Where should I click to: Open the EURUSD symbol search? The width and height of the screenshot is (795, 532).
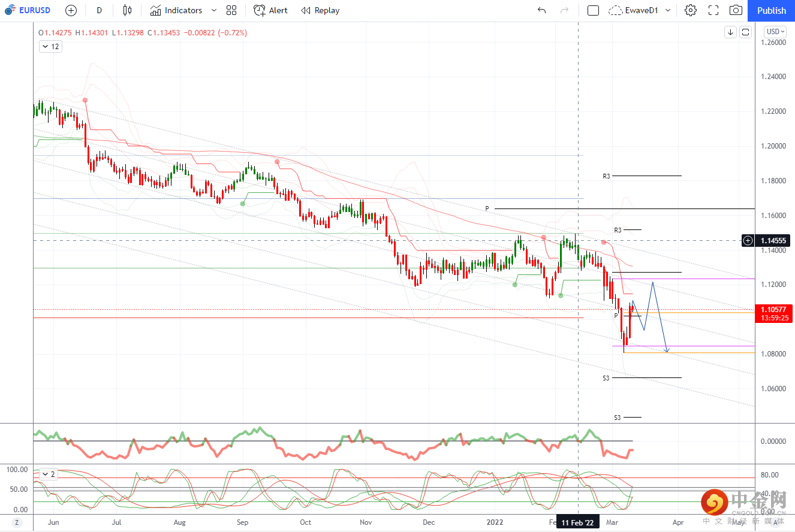[x=28, y=10]
